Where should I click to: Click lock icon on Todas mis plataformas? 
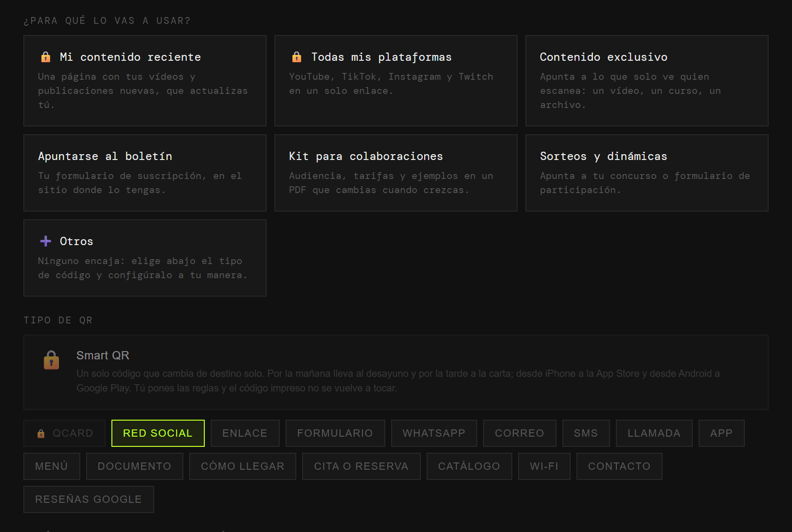297,57
